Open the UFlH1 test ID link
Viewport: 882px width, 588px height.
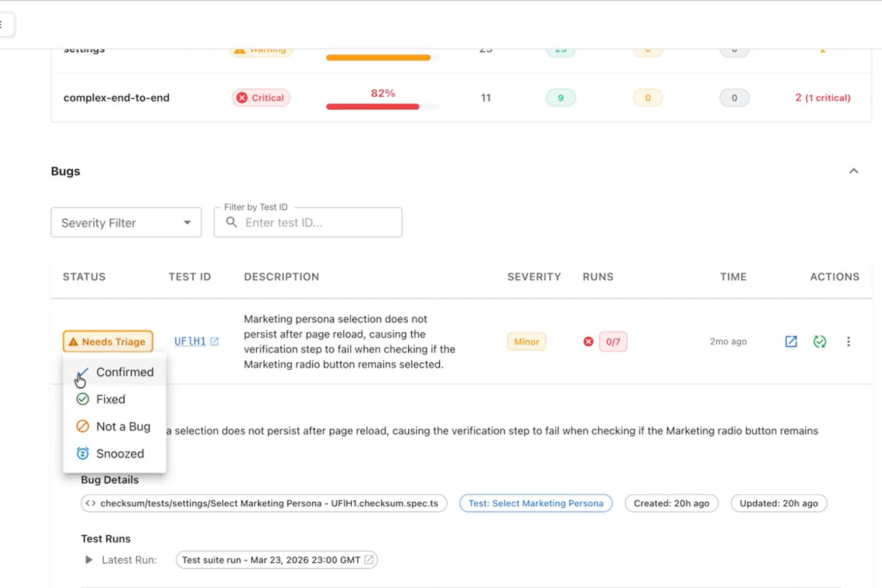click(x=190, y=341)
